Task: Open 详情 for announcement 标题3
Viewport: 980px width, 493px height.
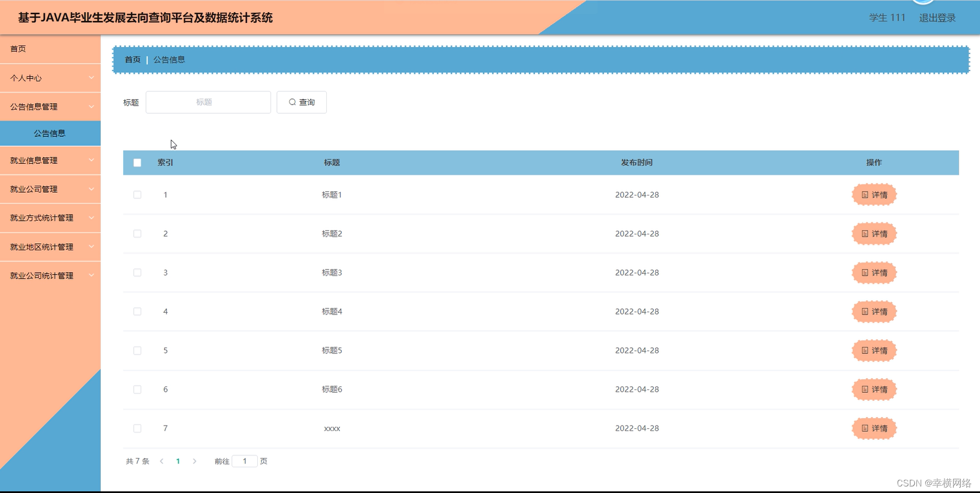Action: 873,272
